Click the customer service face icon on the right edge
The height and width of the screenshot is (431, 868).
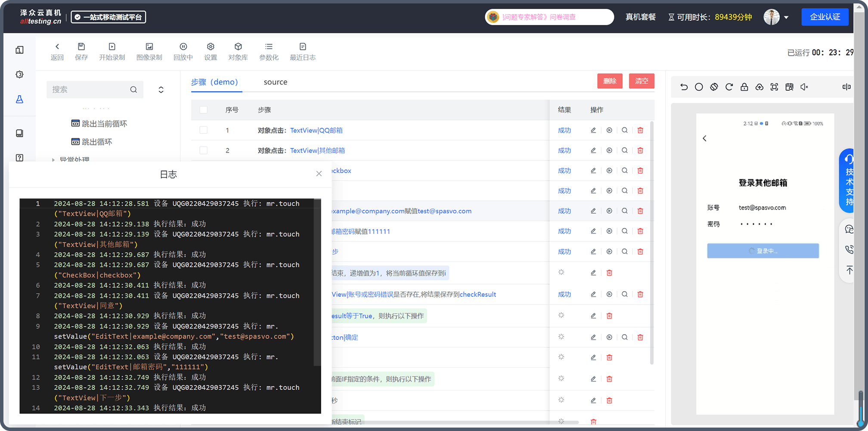849,229
